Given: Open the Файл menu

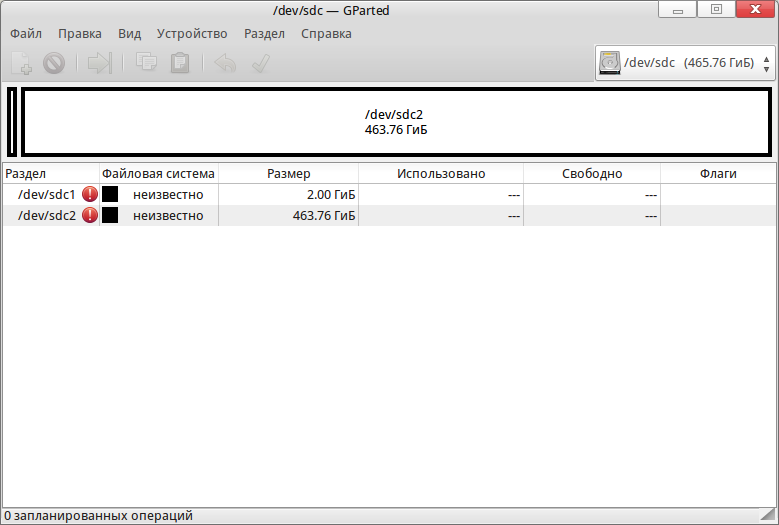Looking at the screenshot, I should pyautogui.click(x=26, y=34).
